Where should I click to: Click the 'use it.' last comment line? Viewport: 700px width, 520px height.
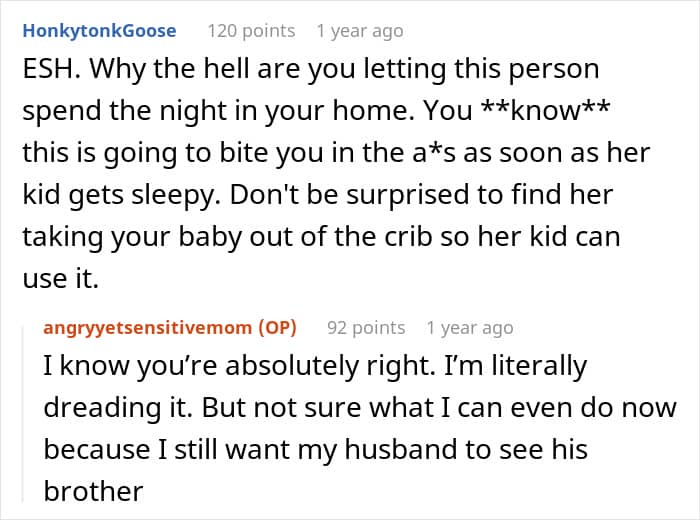point(60,279)
